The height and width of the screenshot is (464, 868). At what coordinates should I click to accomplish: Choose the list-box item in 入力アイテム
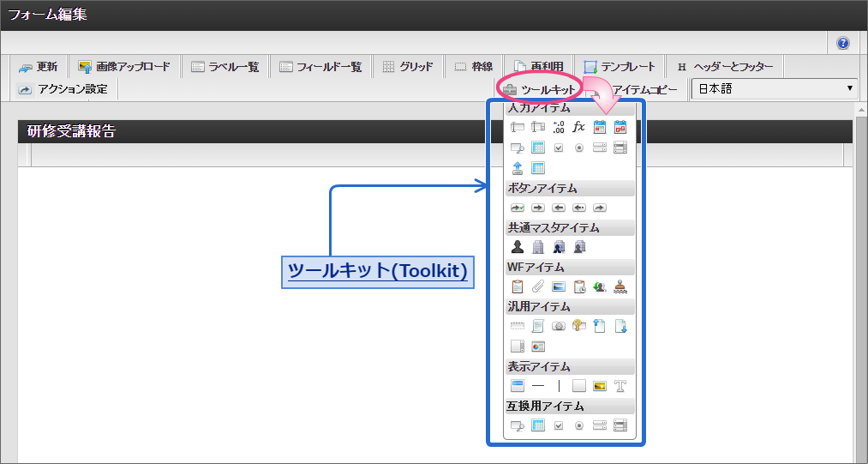[620, 148]
